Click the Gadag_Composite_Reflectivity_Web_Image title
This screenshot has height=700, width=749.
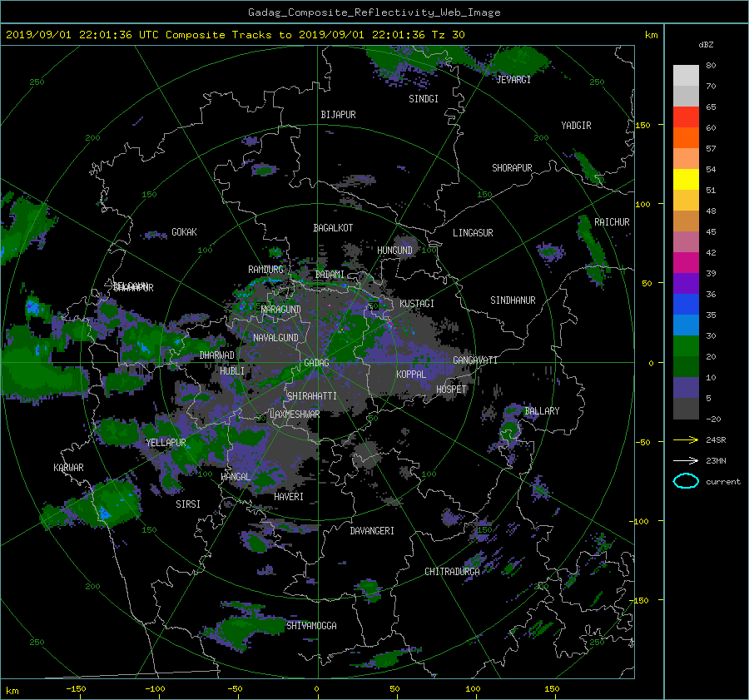point(374,12)
